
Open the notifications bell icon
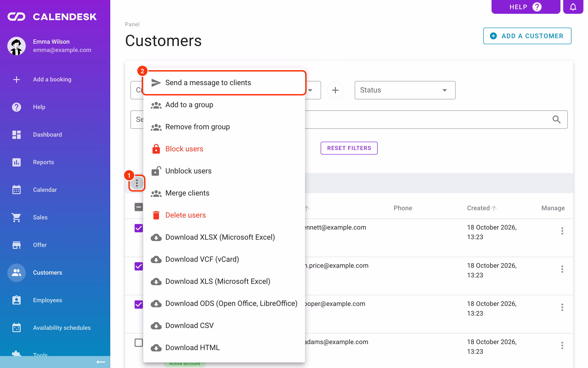point(573,7)
